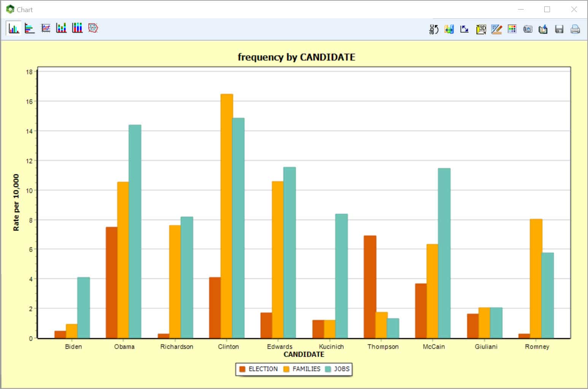Screen dimensions: 588x389
Task: Select Kucinich's JOBS bar
Action: point(342,276)
